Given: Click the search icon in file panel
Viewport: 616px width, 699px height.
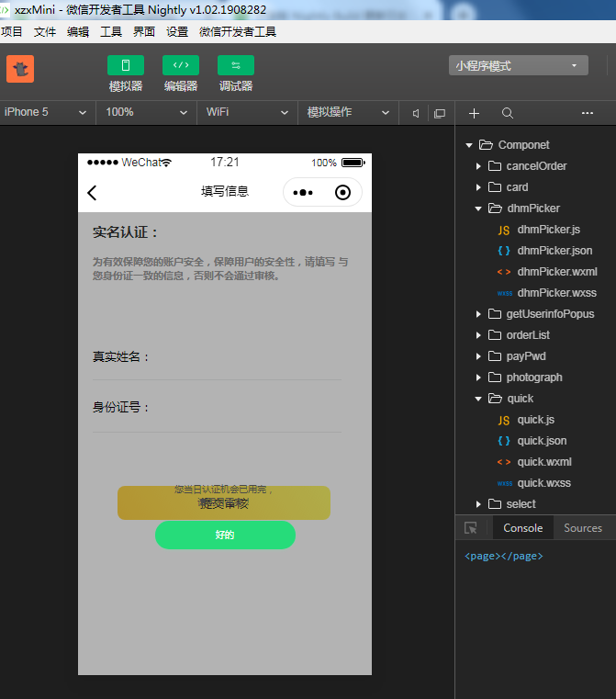Looking at the screenshot, I should point(508,113).
